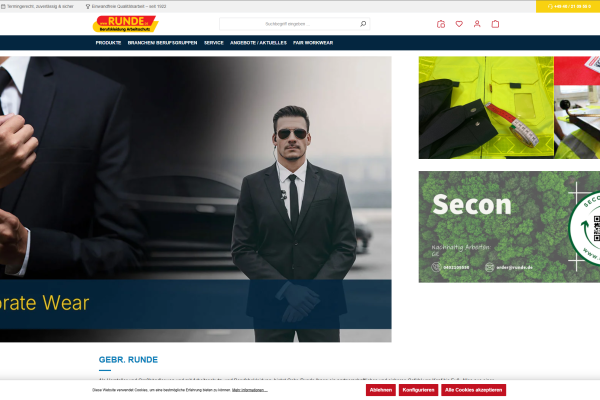
Task: Open the Mehr Informationen cookie link
Action: pos(249,390)
